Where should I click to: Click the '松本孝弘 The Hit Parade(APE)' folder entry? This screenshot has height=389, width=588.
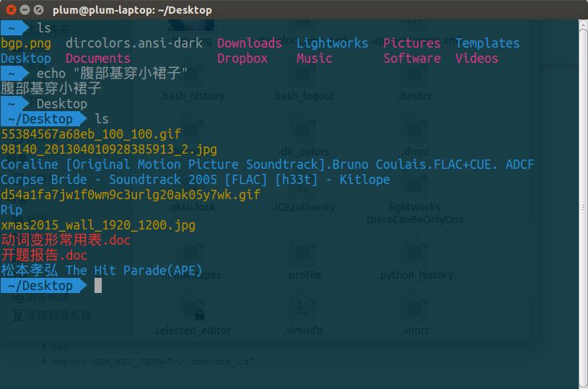pyautogui.click(x=101, y=271)
